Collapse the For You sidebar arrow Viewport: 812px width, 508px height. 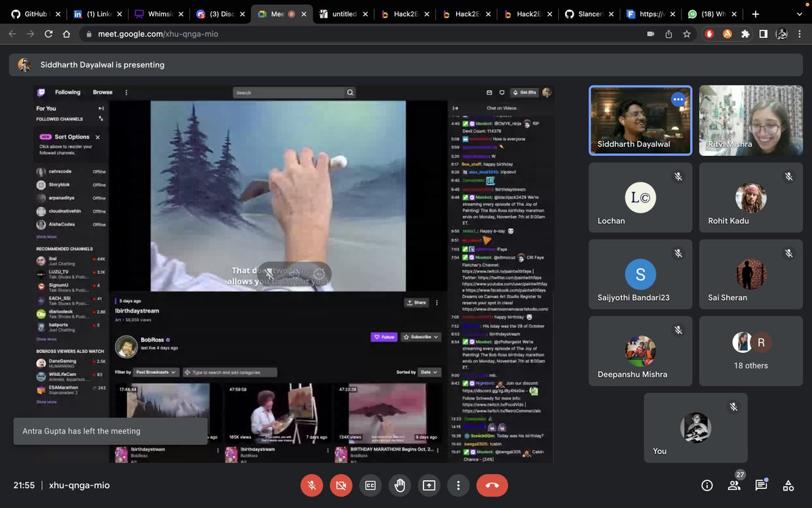[x=101, y=108]
